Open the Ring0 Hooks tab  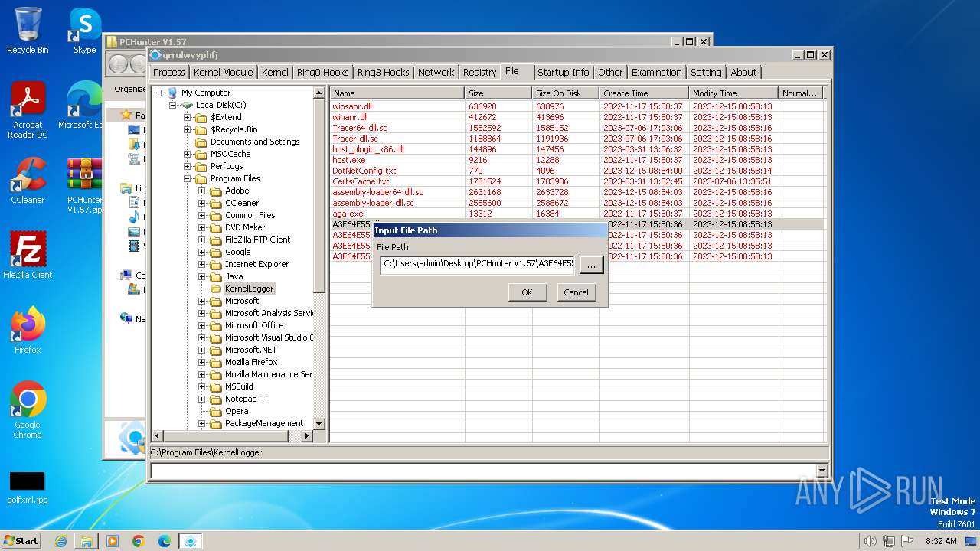click(323, 72)
